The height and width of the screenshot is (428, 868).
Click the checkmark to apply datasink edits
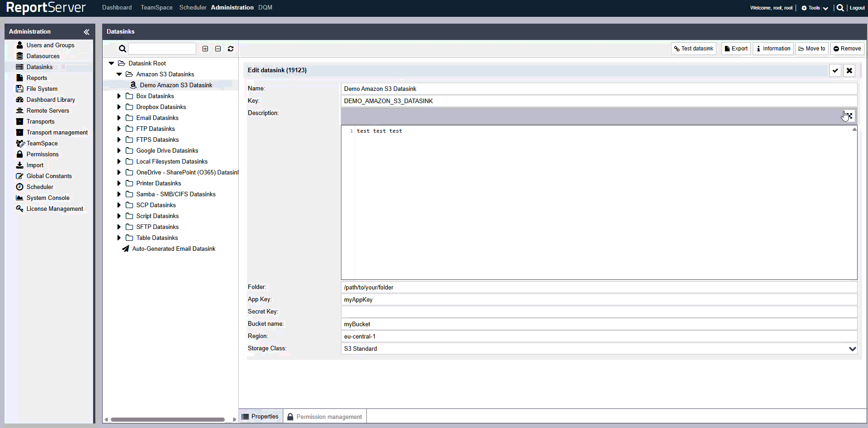click(x=835, y=70)
